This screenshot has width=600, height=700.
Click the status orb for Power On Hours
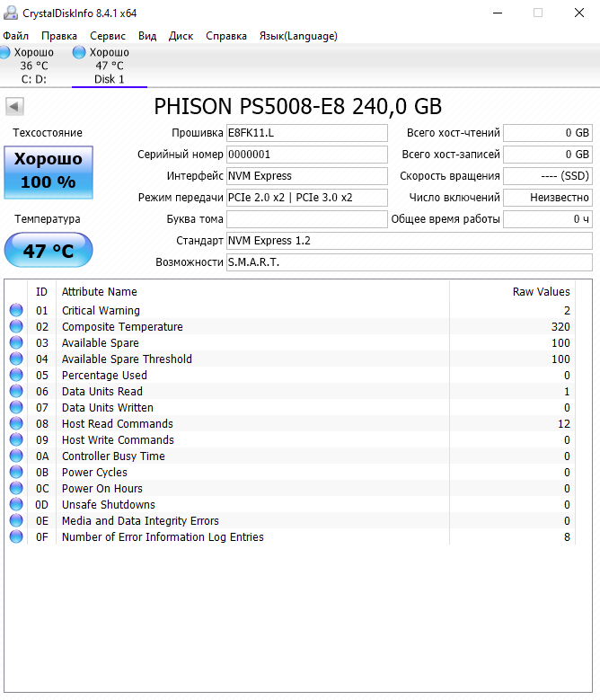pyautogui.click(x=16, y=488)
